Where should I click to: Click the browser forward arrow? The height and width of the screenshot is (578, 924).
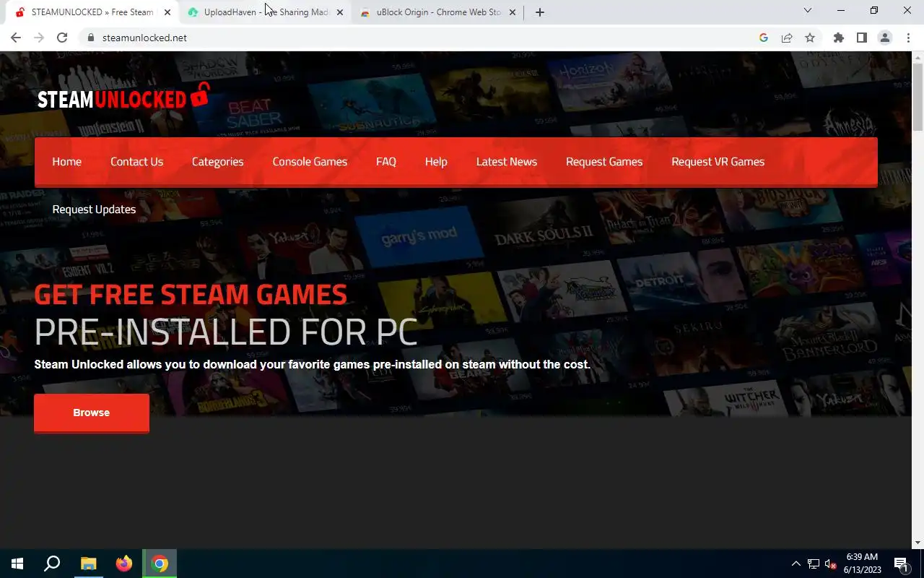pyautogui.click(x=39, y=38)
